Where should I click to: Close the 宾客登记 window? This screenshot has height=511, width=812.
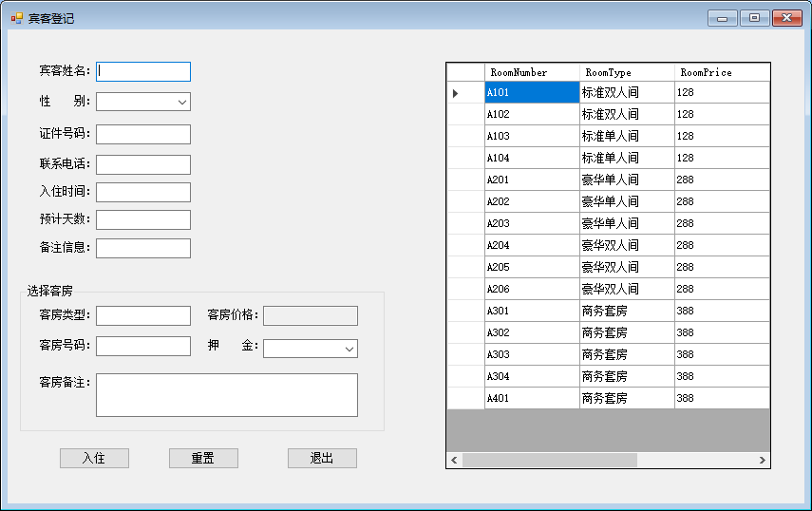[x=786, y=18]
